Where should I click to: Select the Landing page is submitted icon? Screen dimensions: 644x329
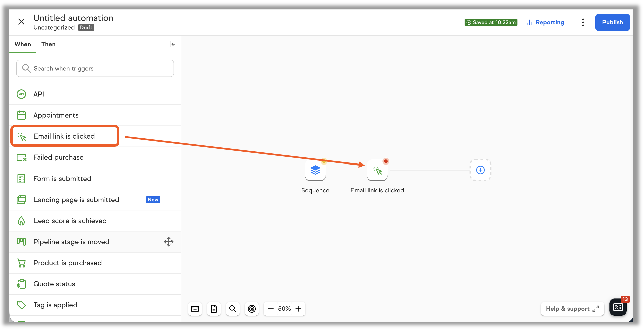click(x=21, y=200)
